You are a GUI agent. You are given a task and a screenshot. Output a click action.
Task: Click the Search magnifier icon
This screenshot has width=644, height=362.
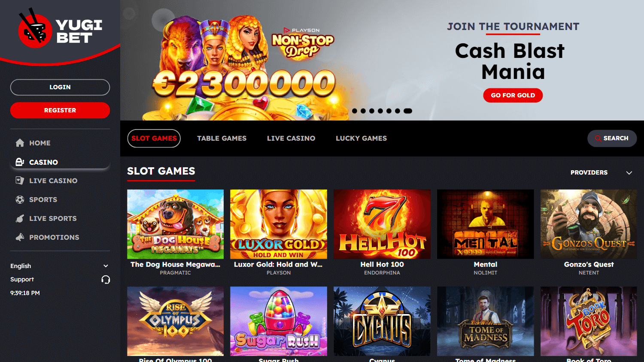[598, 138]
